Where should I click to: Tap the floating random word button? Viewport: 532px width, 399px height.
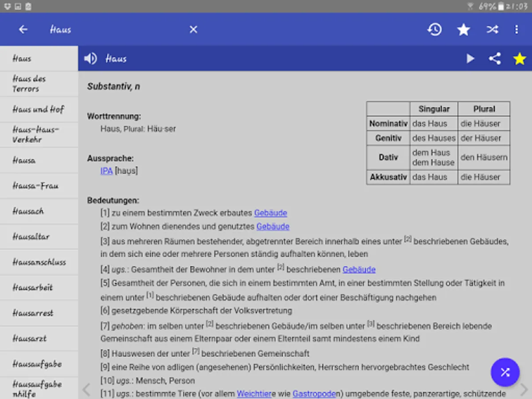505,372
